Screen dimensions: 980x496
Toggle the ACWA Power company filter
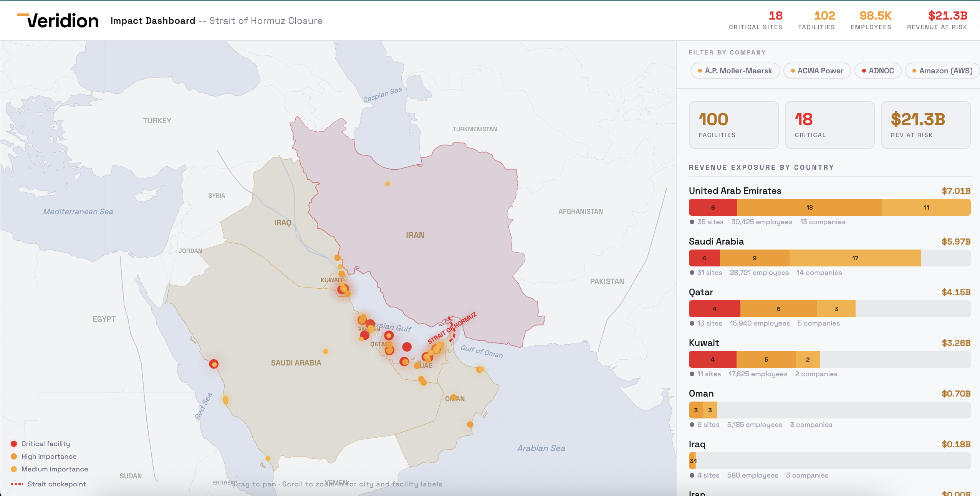817,71
